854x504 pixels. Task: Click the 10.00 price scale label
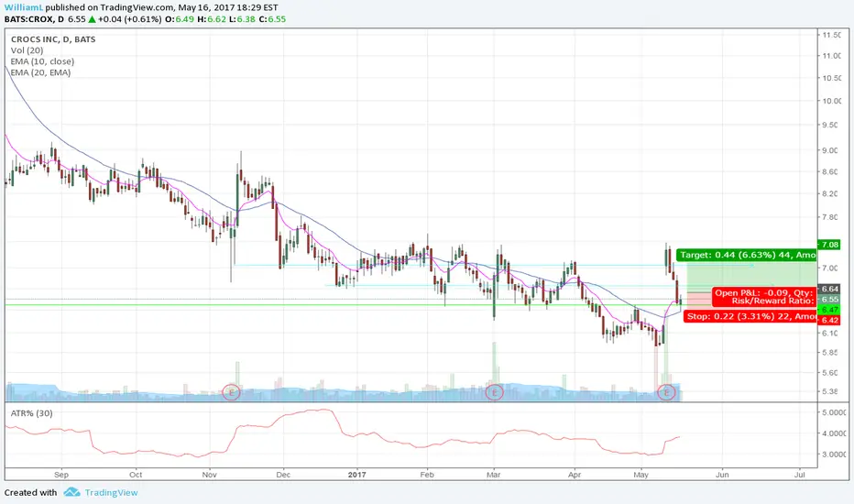[832, 101]
